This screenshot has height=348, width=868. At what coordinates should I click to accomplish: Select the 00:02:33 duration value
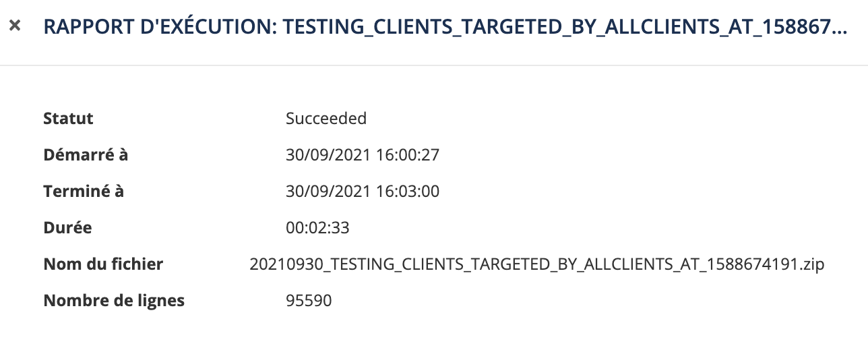[x=317, y=228]
